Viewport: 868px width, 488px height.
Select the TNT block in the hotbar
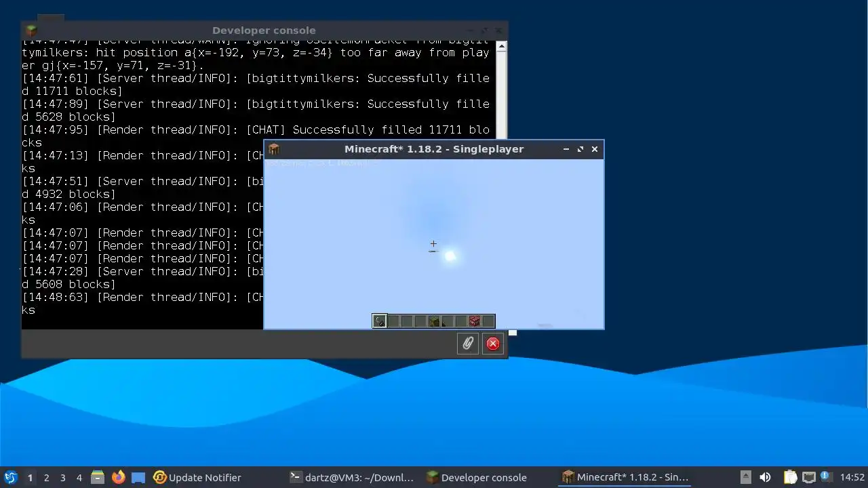tap(475, 321)
